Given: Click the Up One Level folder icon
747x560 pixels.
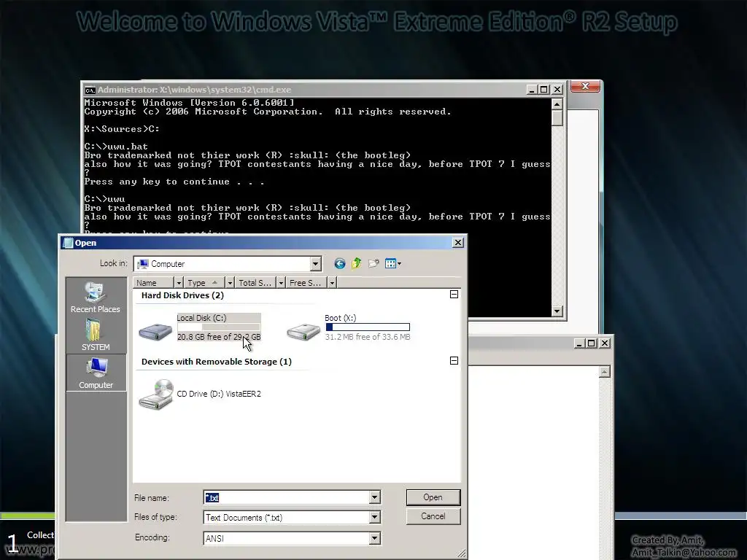Looking at the screenshot, I should tap(356, 263).
